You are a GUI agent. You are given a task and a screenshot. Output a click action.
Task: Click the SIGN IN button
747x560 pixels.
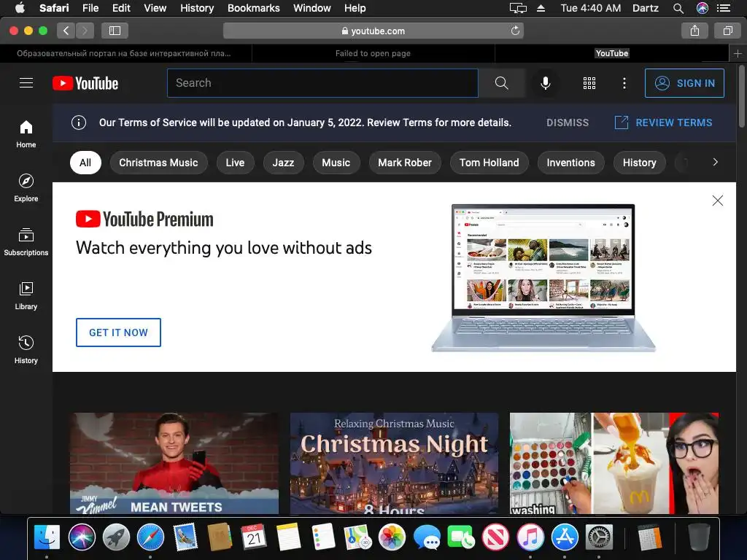(684, 83)
